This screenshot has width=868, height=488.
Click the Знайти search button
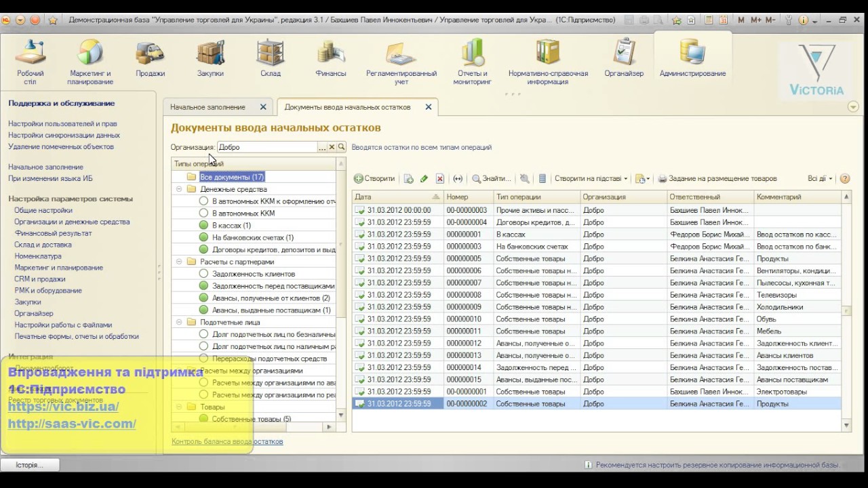pos(492,179)
